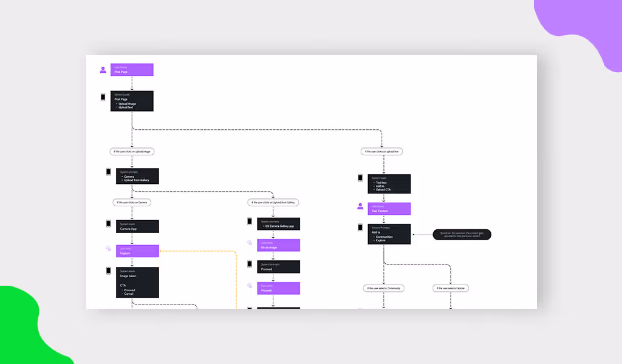Select the Text box, Add to, Upload CTA node
622x364 pixels.
click(389, 184)
